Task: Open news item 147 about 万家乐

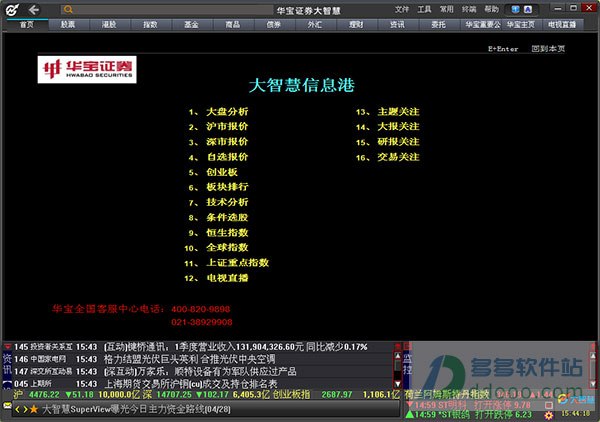Action: [203, 371]
